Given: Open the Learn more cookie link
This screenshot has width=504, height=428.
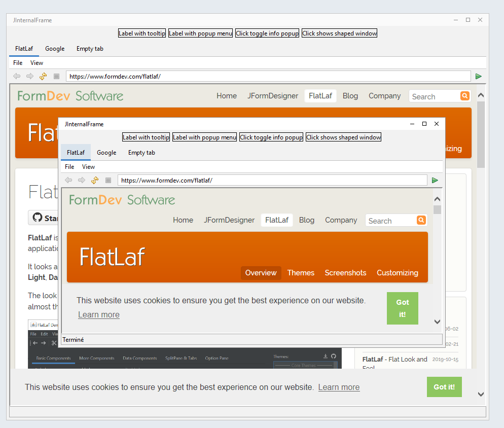Looking at the screenshot, I should 98,314.
